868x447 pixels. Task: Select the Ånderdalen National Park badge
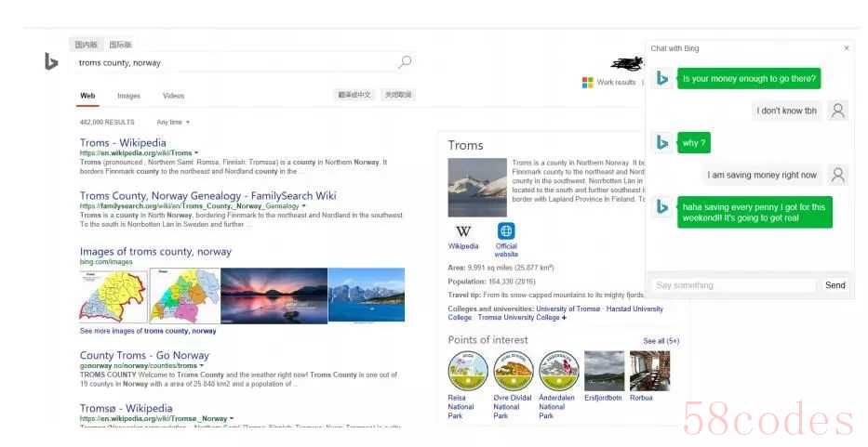coord(558,371)
